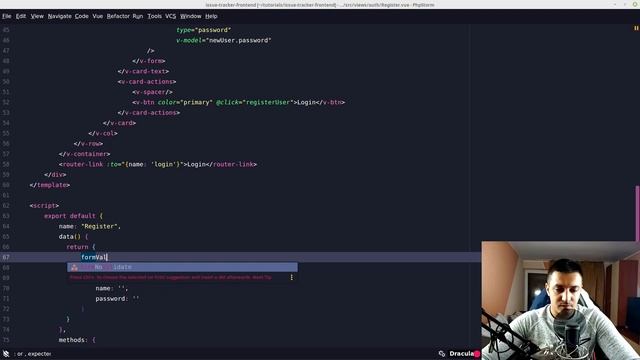Viewport: 640px width, 360px height.
Task: Open the Edit menu
Action: [21, 16]
